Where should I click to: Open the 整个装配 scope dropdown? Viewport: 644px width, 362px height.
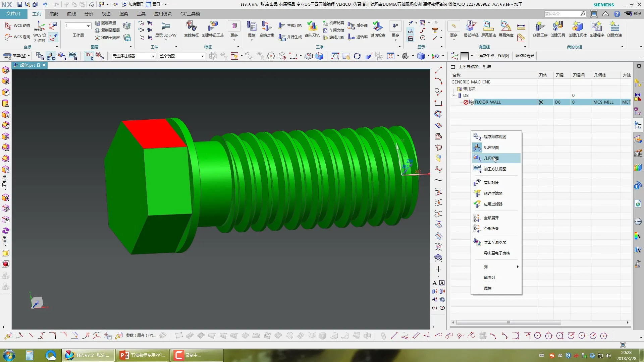coord(203,56)
